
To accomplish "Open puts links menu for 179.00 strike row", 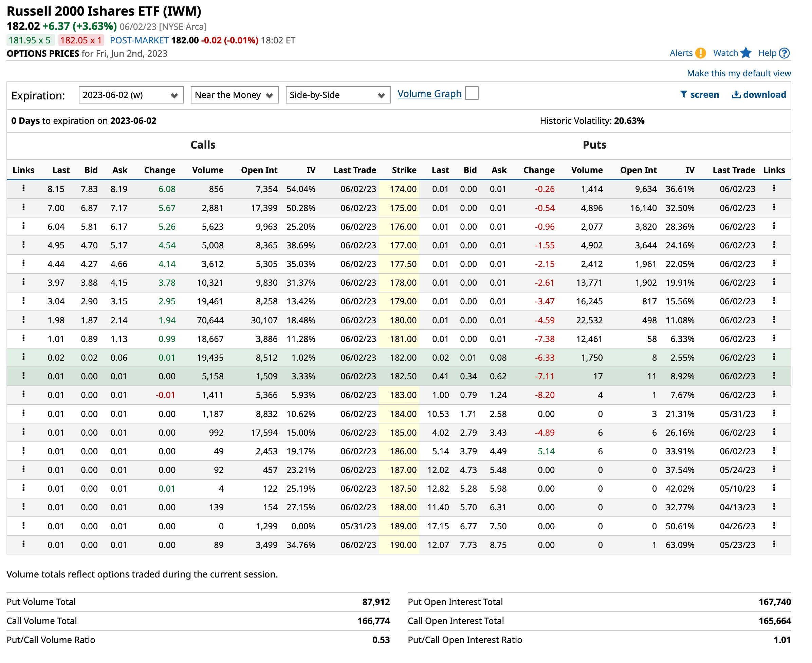I will (x=774, y=301).
